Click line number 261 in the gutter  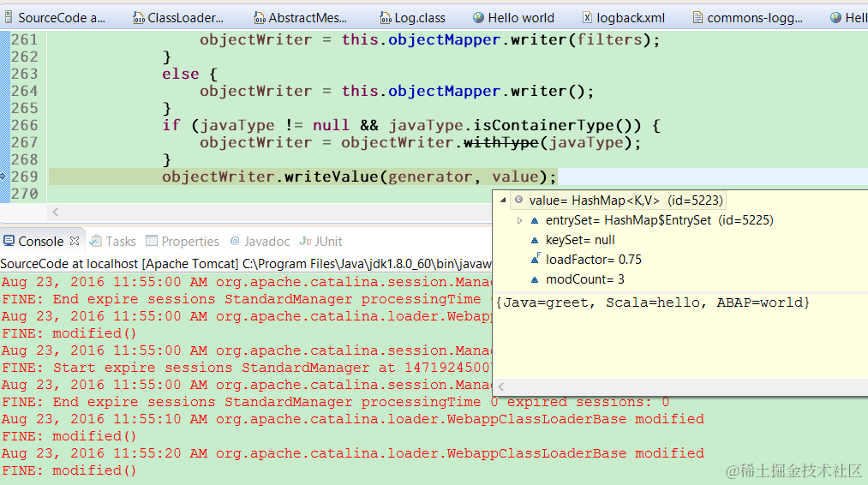click(x=24, y=40)
